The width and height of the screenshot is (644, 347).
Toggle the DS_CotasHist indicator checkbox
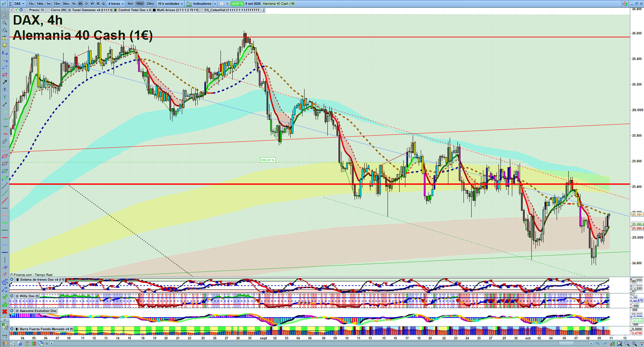pos(202,10)
